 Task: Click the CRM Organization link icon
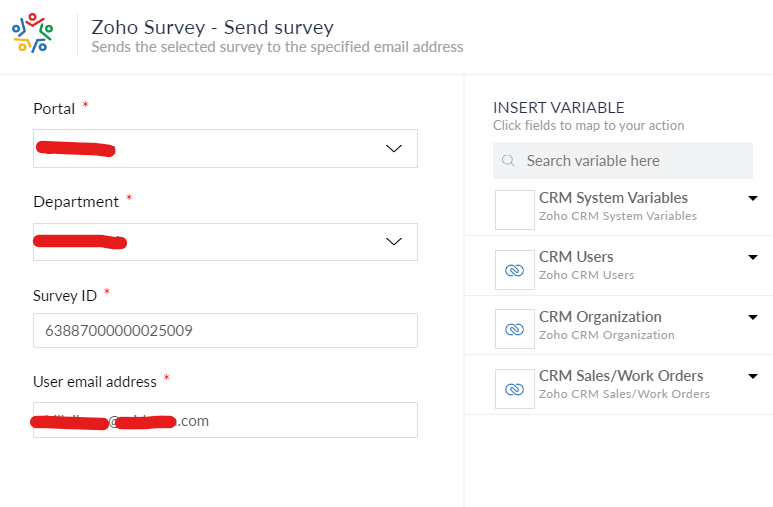click(515, 329)
